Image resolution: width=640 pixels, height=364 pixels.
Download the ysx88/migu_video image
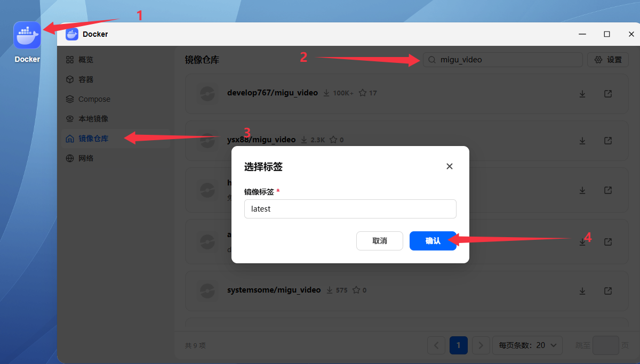[x=582, y=141]
